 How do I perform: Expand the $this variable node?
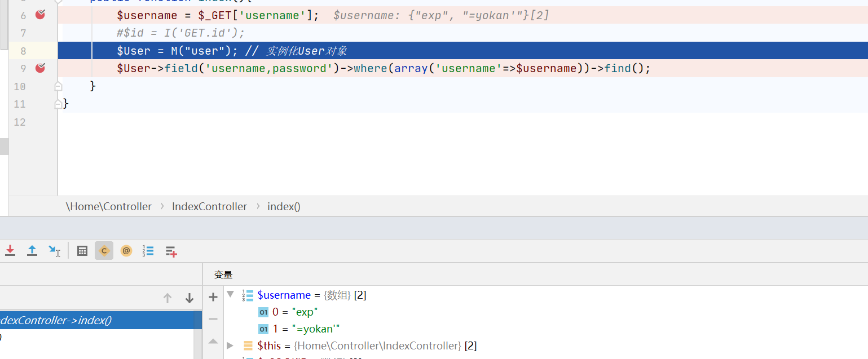(230, 345)
